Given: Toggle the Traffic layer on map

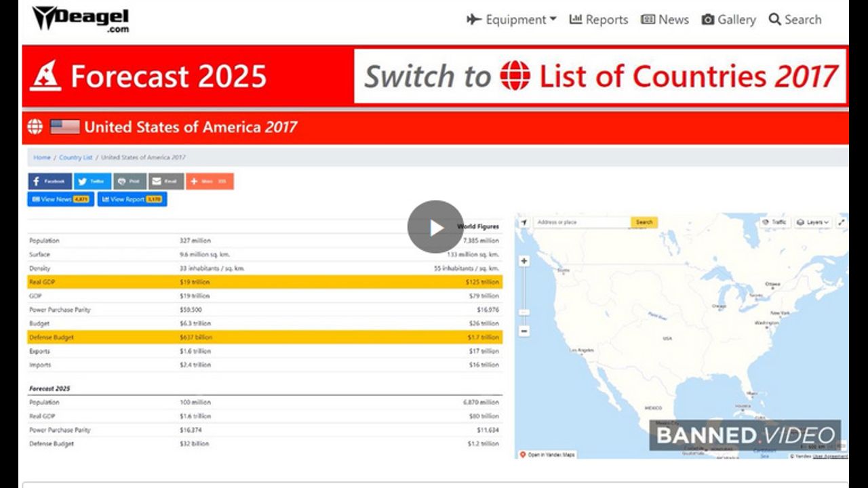Looking at the screenshot, I should tap(774, 222).
